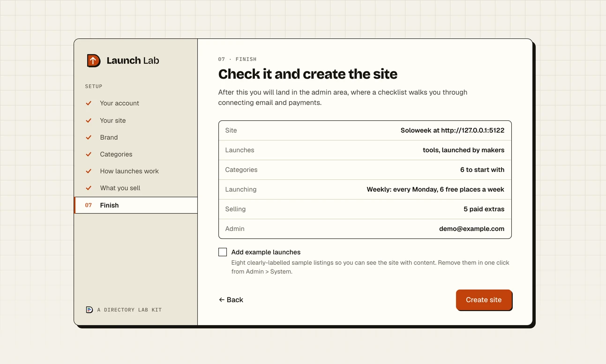Click the Selling row label
Viewport: 606px width, 364px height.
pos(235,209)
